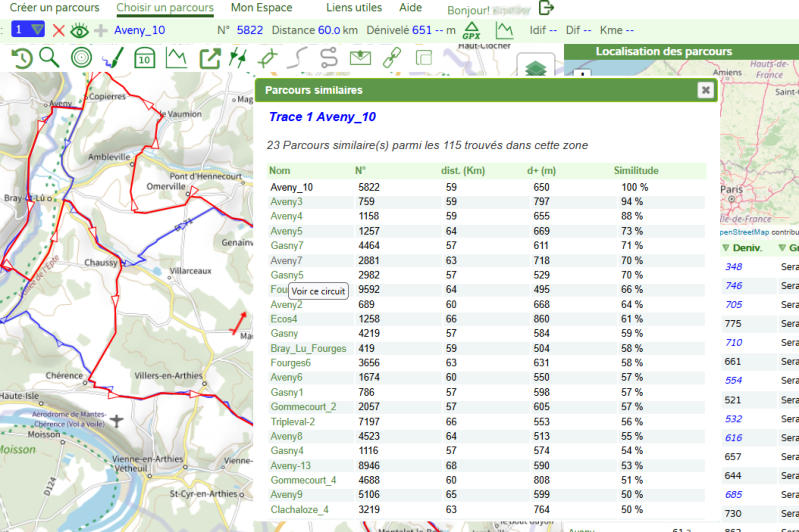Open the elevation profile chart icon
Viewport: 799px width, 532px height.
coord(176,58)
